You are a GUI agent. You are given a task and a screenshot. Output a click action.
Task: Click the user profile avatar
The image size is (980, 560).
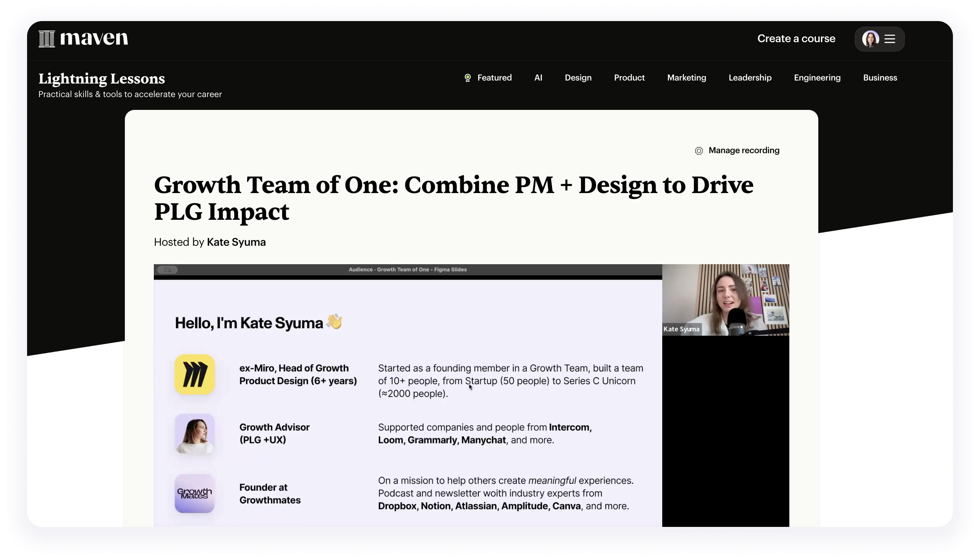[870, 39]
